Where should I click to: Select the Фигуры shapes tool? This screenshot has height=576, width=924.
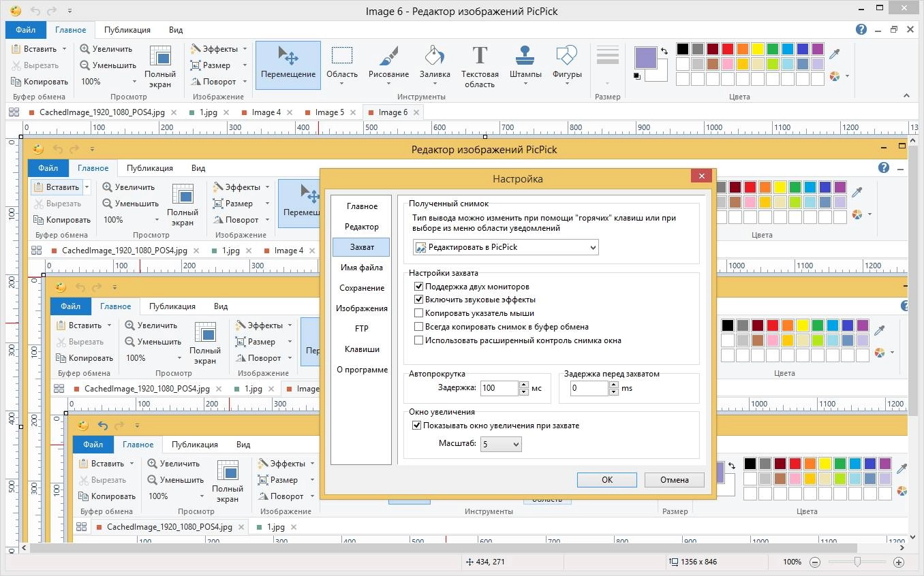567,65
